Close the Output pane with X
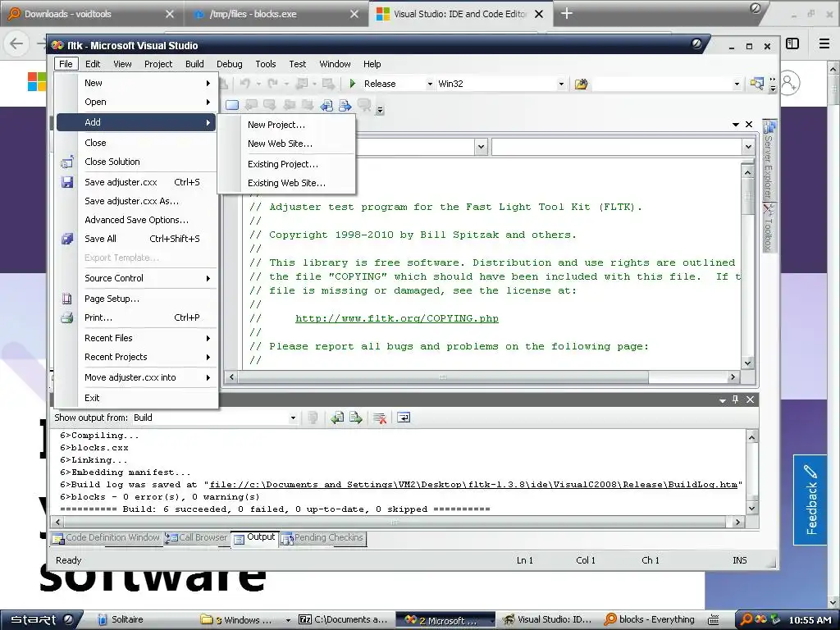The width and height of the screenshot is (840, 630). click(x=750, y=399)
